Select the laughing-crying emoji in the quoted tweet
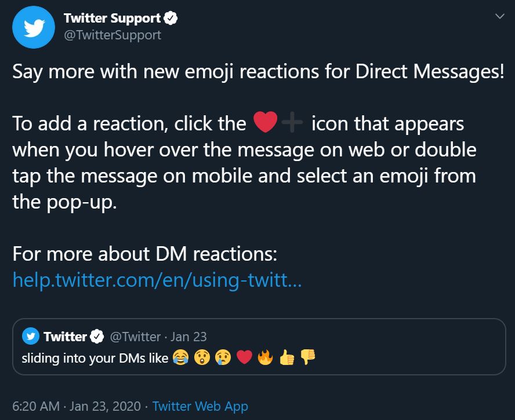This screenshot has height=420, width=515. [180, 357]
